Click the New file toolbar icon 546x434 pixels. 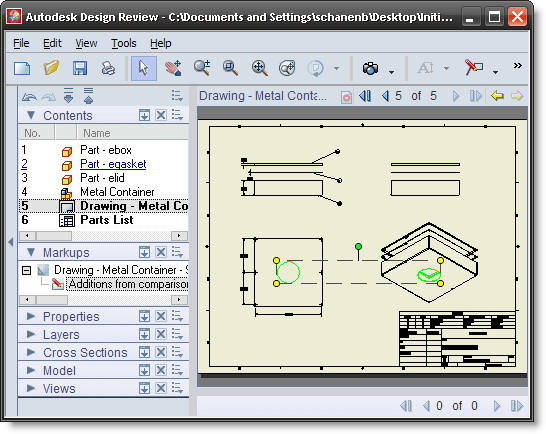pos(22,68)
